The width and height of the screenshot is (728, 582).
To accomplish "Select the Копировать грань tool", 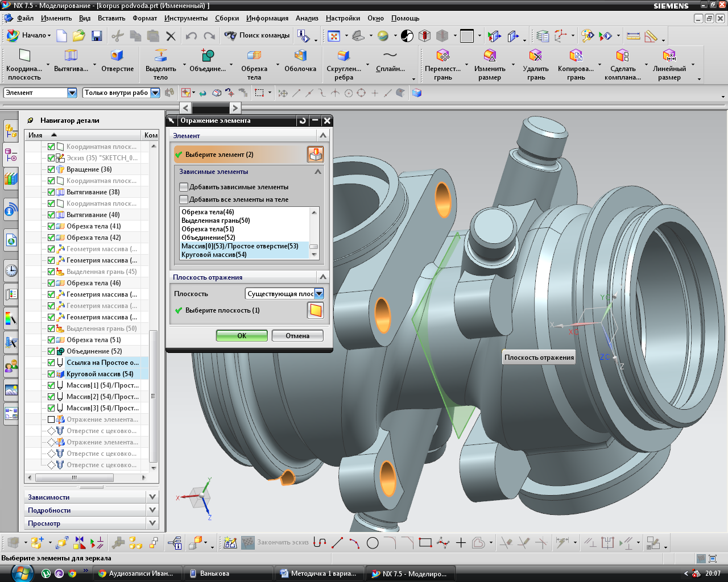I will 576,65.
